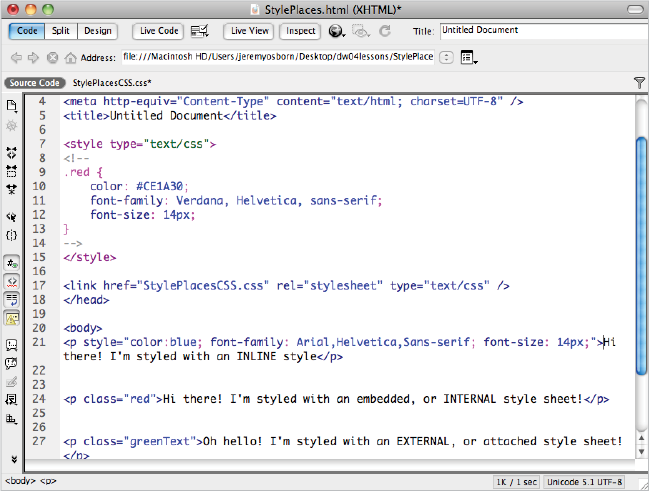Click the Move or Convert CSS icon
The image size is (653, 491).
pyautogui.click(x=12, y=419)
